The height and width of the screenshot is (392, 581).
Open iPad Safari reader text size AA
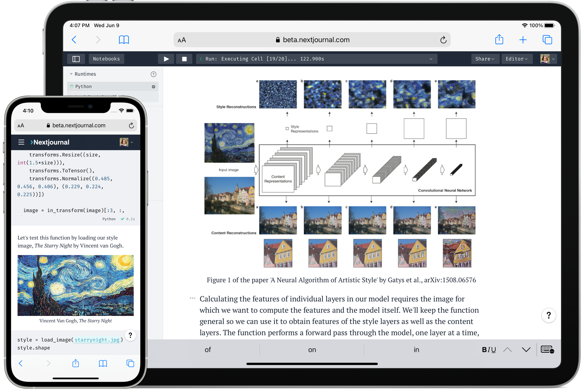tap(182, 40)
